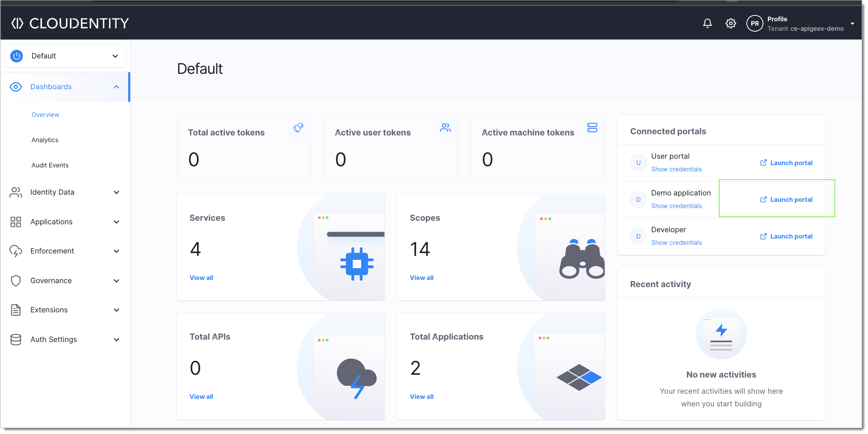This screenshot has width=868, height=434.
Task: View all Scopes
Action: [422, 278]
